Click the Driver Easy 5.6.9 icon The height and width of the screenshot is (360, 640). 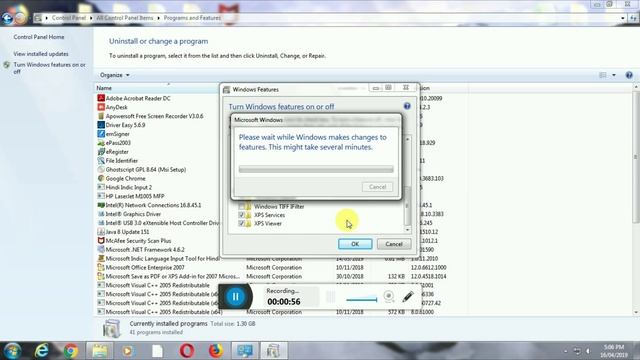(x=101, y=125)
